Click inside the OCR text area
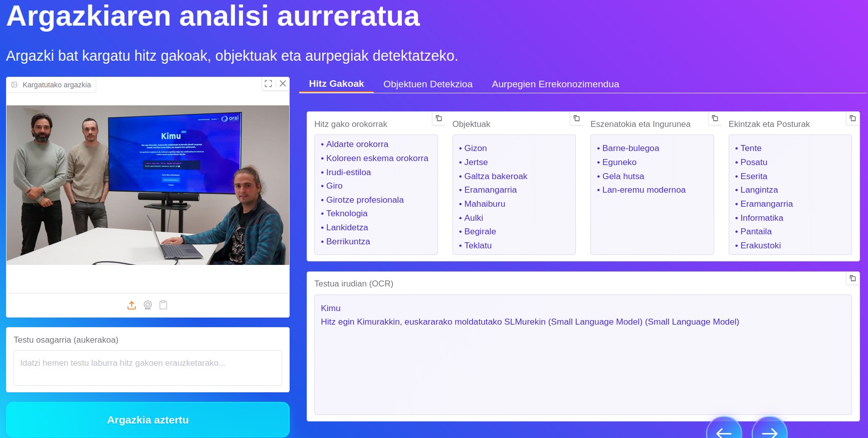The image size is (868, 438). pos(583,355)
